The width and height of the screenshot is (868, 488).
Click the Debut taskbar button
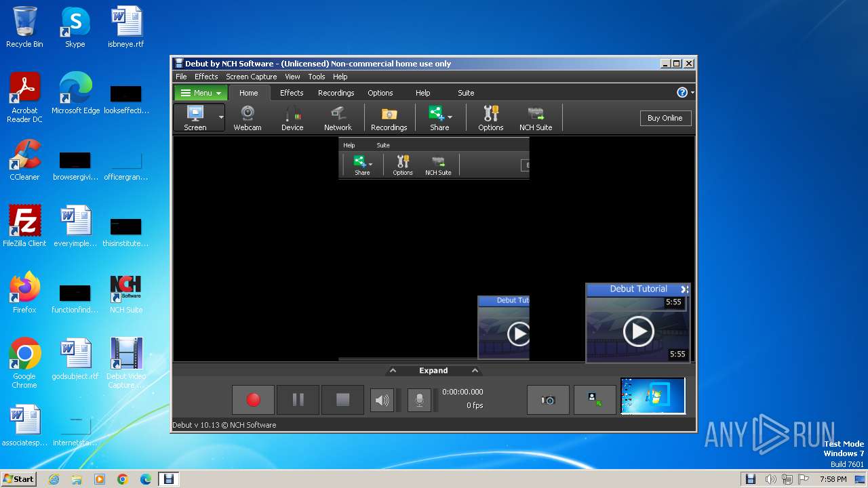168,479
